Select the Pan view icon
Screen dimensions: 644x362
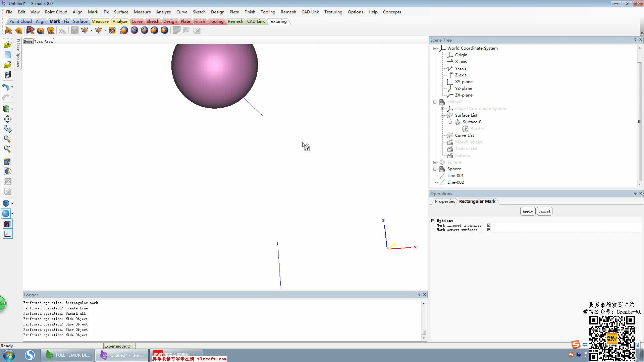point(7,119)
